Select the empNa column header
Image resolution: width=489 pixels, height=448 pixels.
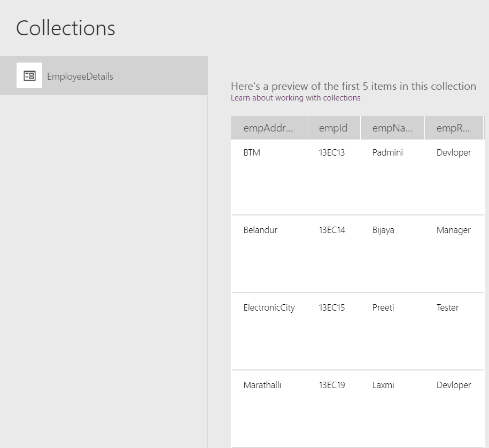click(x=392, y=127)
